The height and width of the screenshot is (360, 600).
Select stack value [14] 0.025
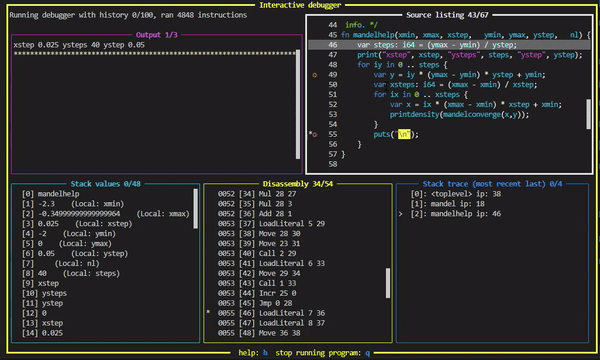42,333
